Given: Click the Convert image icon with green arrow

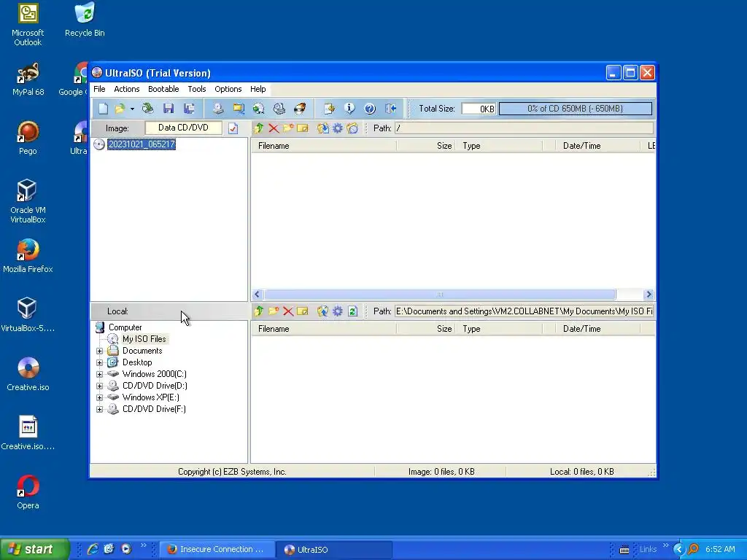Looking at the screenshot, I should (x=259, y=109).
